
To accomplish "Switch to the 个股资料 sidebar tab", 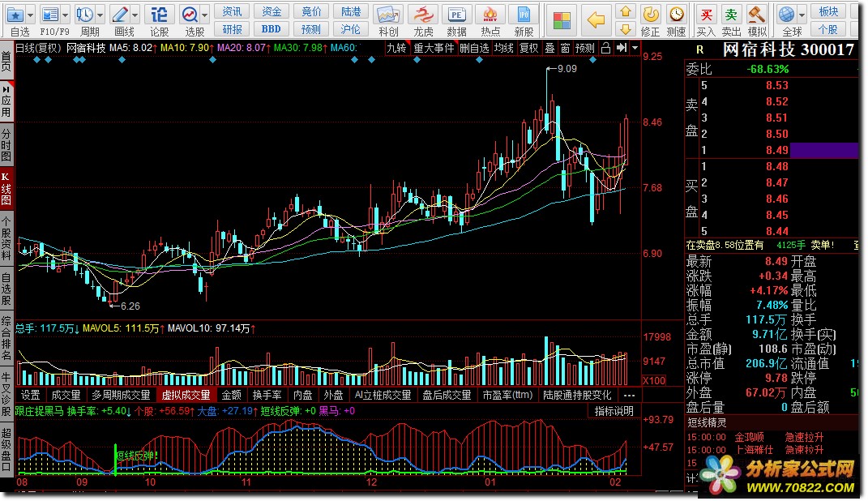I will (x=6, y=238).
